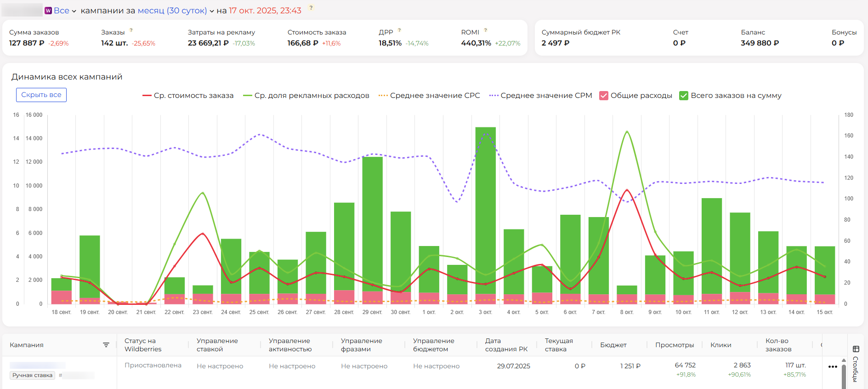The image size is (868, 389).
Task: Uncheck the Общие расходы checkbox
Action: click(604, 96)
